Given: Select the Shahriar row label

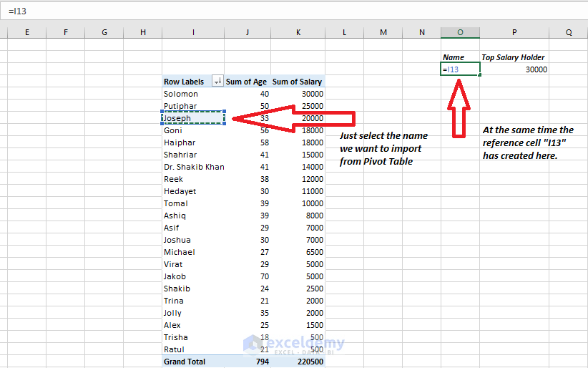Looking at the screenshot, I should pyautogui.click(x=193, y=155).
